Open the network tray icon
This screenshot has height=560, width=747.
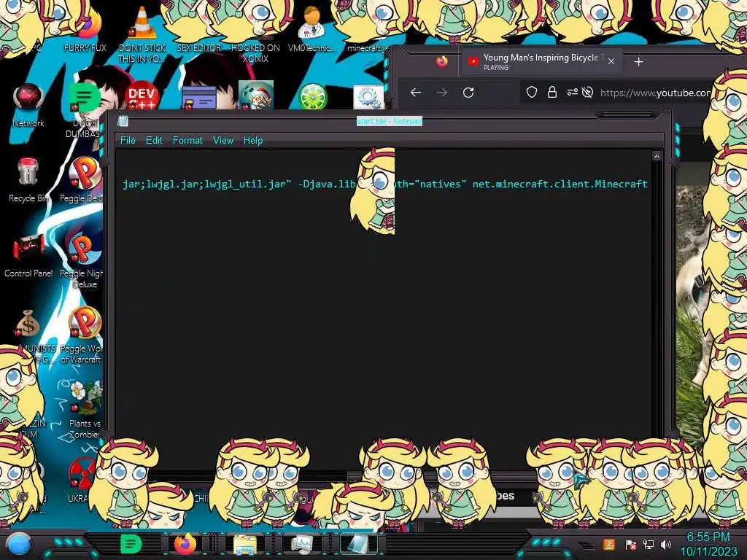(649, 544)
